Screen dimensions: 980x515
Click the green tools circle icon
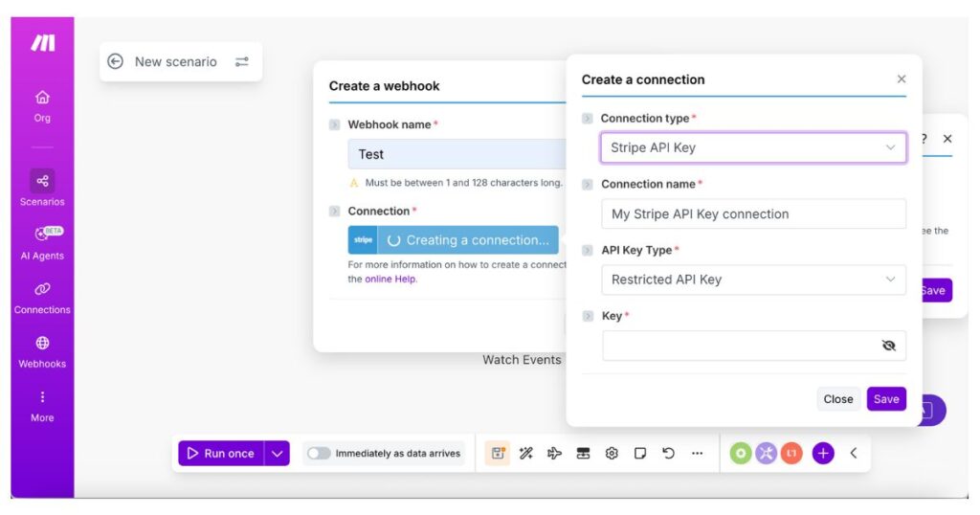coord(741,453)
